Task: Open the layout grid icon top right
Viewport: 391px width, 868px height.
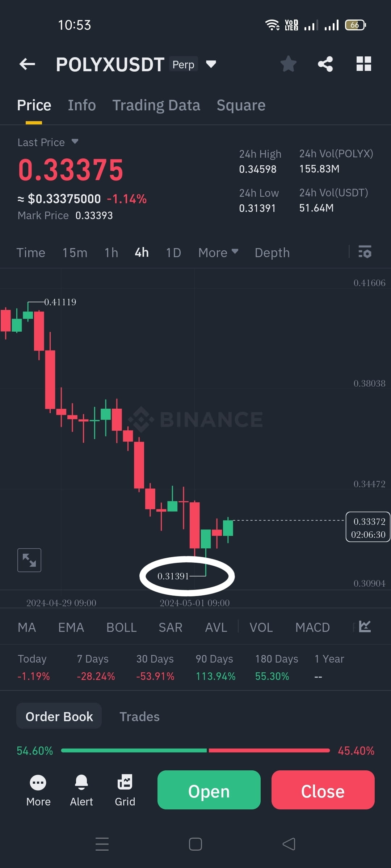Action: 364,64
